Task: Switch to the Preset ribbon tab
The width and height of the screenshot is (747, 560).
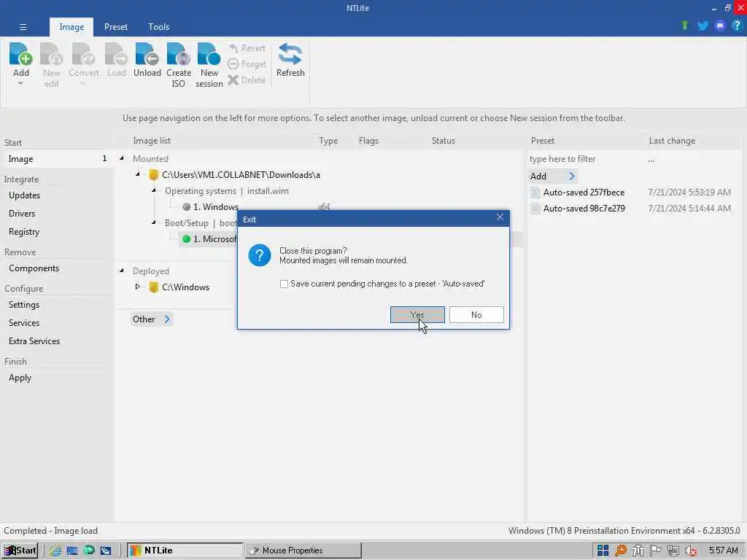Action: pos(116,27)
